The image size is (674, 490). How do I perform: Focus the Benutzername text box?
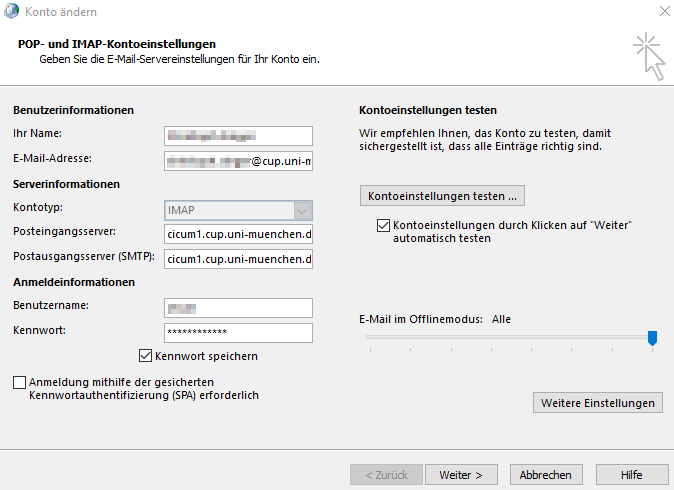(x=238, y=308)
